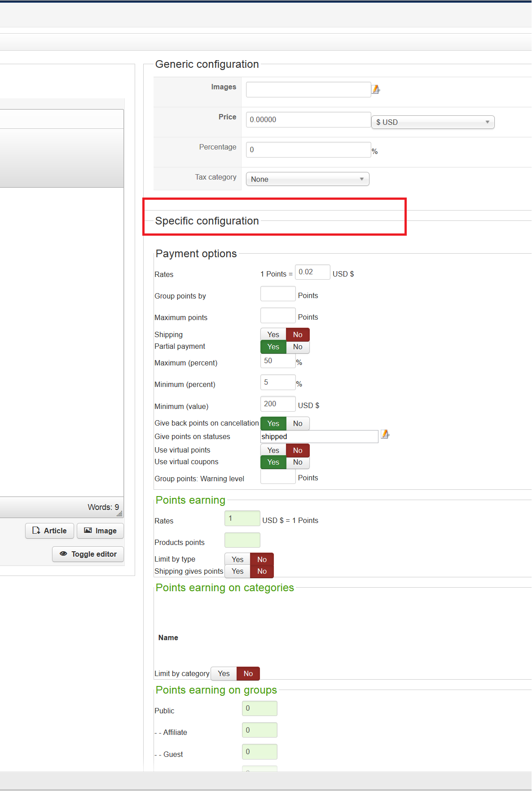Image resolution: width=532 pixels, height=791 pixels.
Task: Click the Image button below editor
Action: point(100,531)
